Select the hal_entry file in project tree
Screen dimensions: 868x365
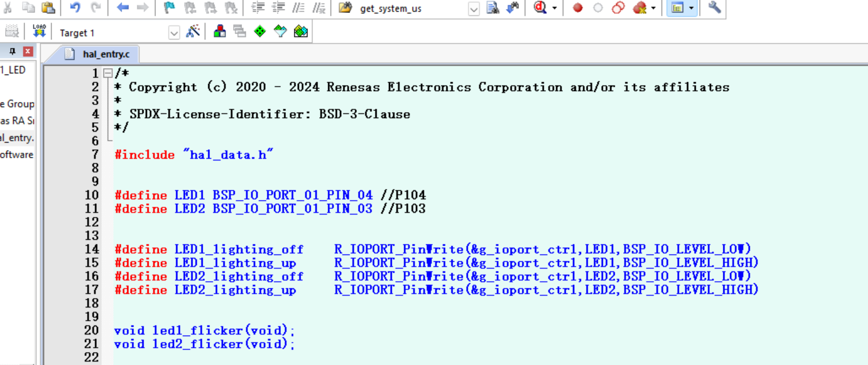(17, 137)
